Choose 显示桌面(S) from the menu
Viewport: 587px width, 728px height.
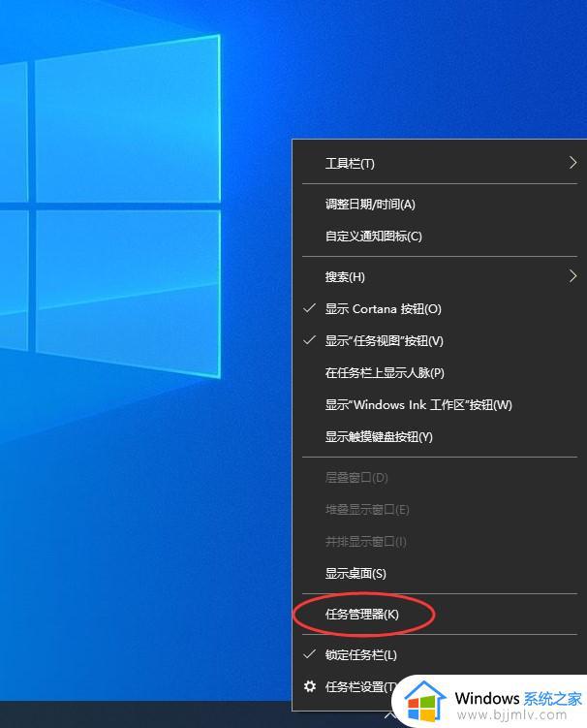click(x=440, y=574)
